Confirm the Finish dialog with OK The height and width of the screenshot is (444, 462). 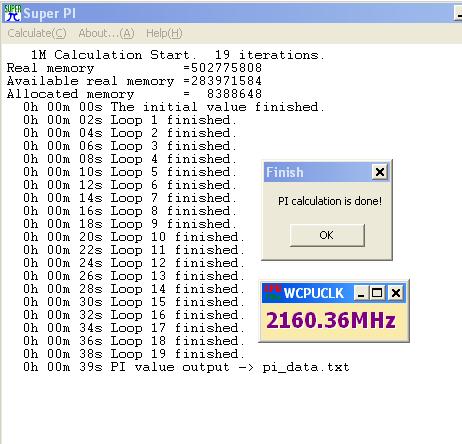[x=327, y=235]
